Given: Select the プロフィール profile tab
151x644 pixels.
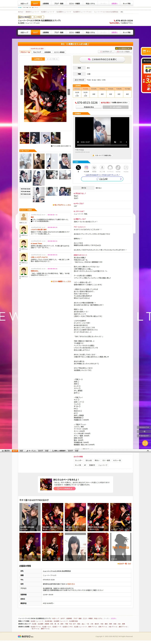Looking at the screenshot, I should pyautogui.click(x=25, y=52).
